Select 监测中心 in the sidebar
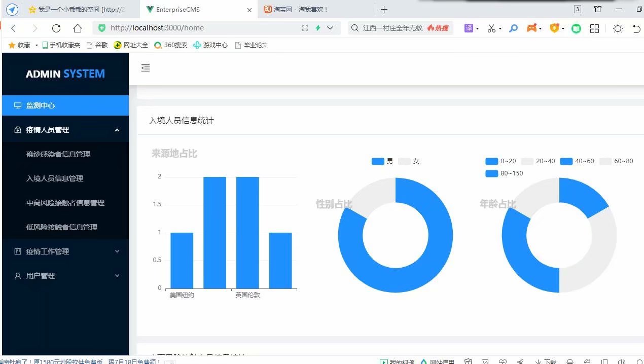The height and width of the screenshot is (364, 644). pos(65,105)
